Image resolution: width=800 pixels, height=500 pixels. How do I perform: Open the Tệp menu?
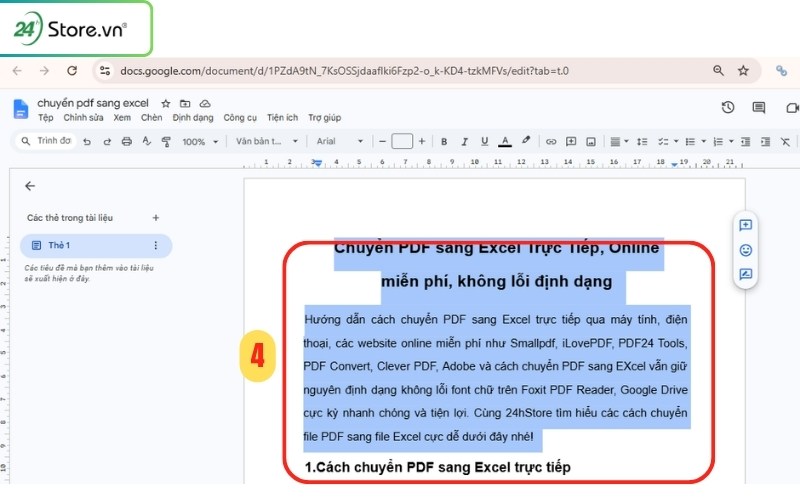tap(45, 118)
